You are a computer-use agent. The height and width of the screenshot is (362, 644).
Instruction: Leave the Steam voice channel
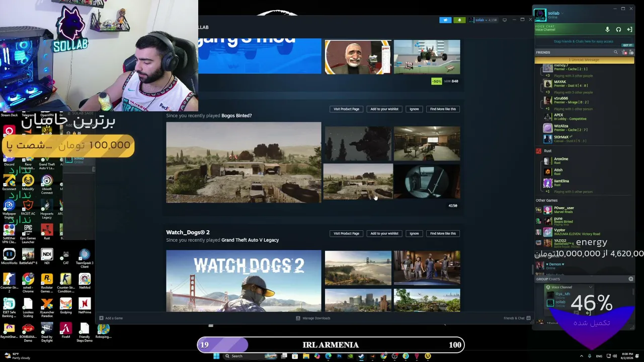[x=629, y=30]
